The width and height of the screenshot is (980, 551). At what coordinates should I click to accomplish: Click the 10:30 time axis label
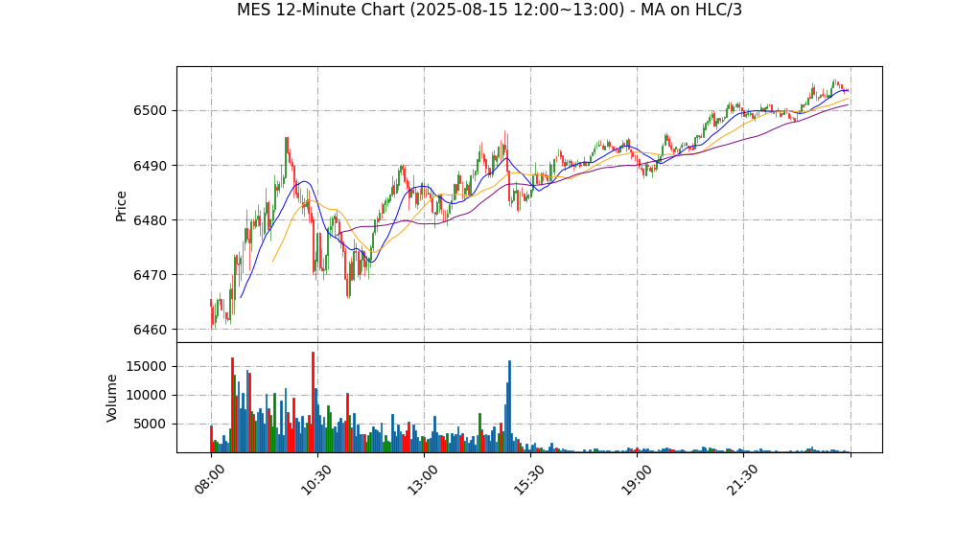(x=315, y=479)
